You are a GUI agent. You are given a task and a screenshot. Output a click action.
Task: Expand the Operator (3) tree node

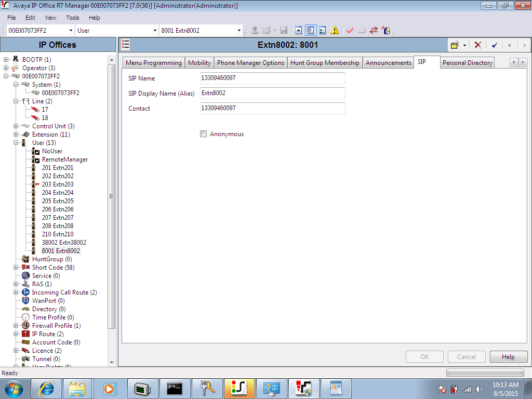[x=6, y=68]
